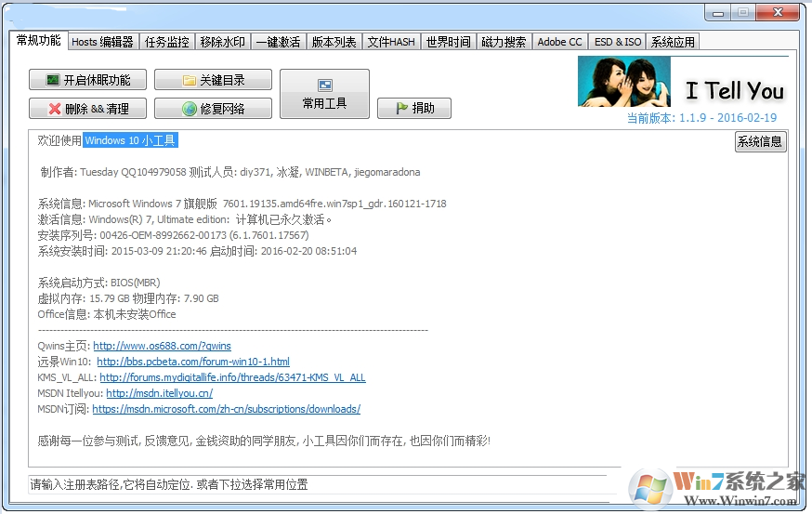Click the globe icon on 修复网络

[x=189, y=109]
